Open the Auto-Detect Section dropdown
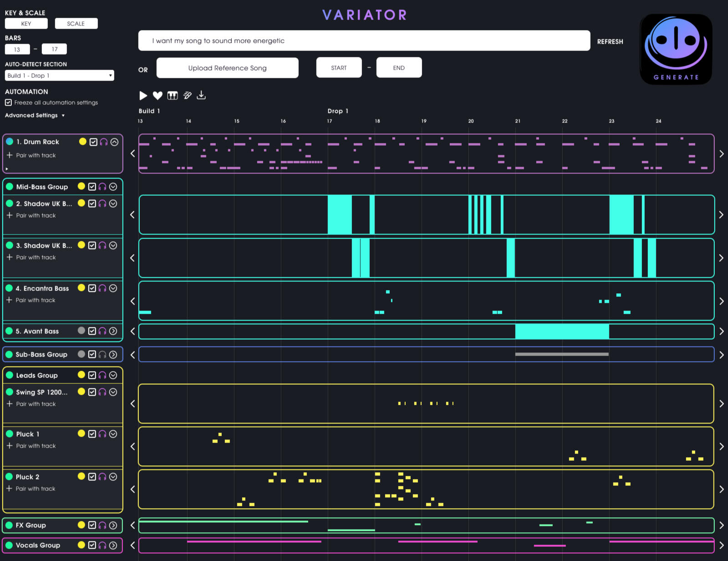 [x=59, y=76]
